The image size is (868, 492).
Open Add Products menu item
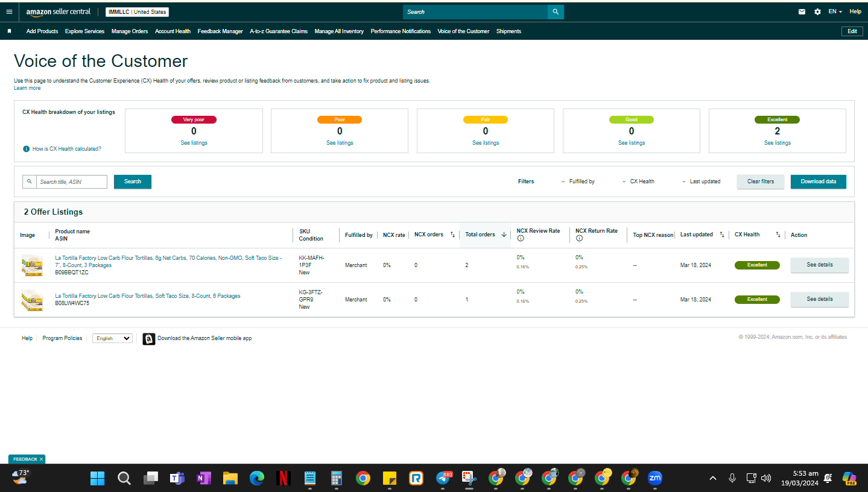coord(42,31)
